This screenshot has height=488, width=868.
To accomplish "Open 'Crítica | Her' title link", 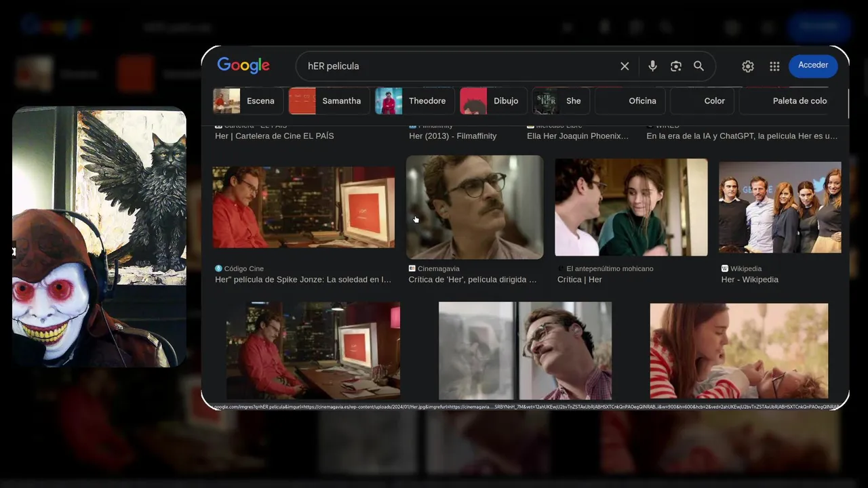I will pos(580,279).
